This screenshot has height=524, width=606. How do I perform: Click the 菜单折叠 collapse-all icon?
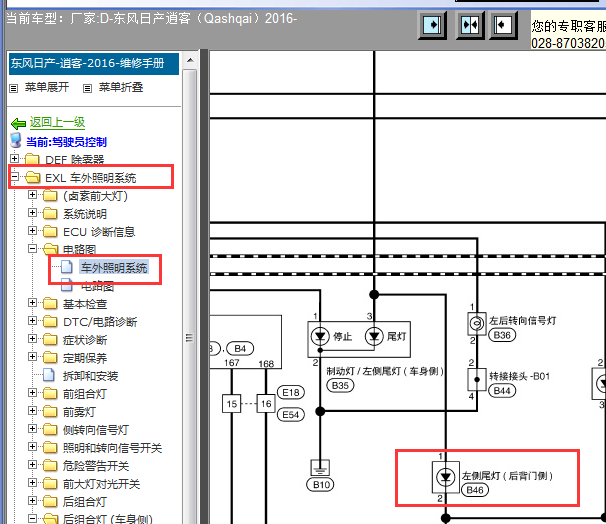(87, 88)
